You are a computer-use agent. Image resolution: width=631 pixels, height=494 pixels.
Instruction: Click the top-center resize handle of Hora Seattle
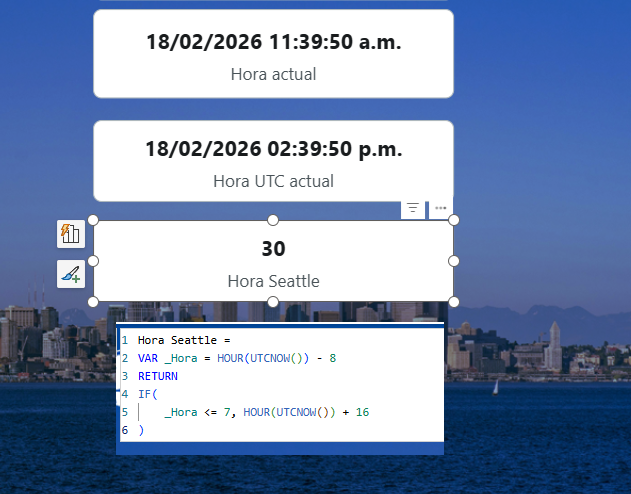[273, 220]
